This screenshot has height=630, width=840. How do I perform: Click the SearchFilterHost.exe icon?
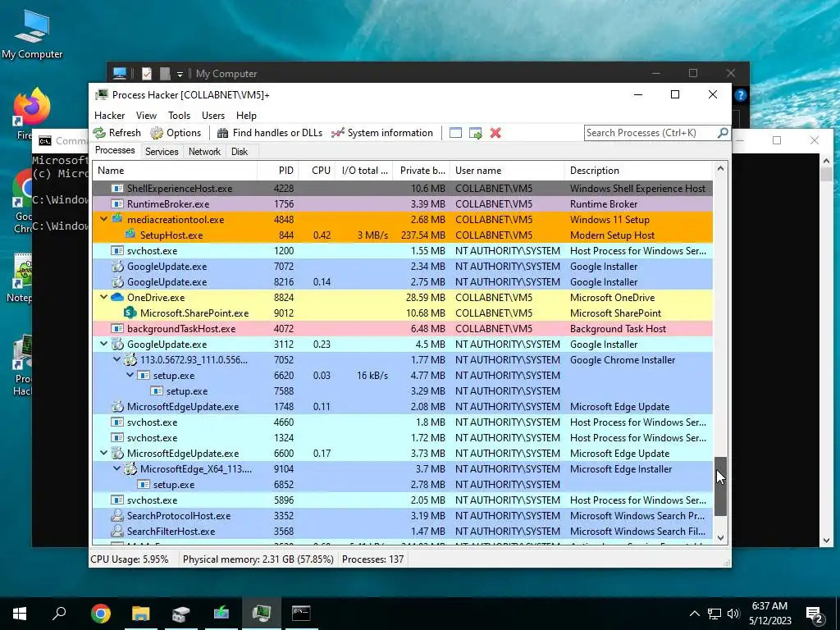click(117, 531)
